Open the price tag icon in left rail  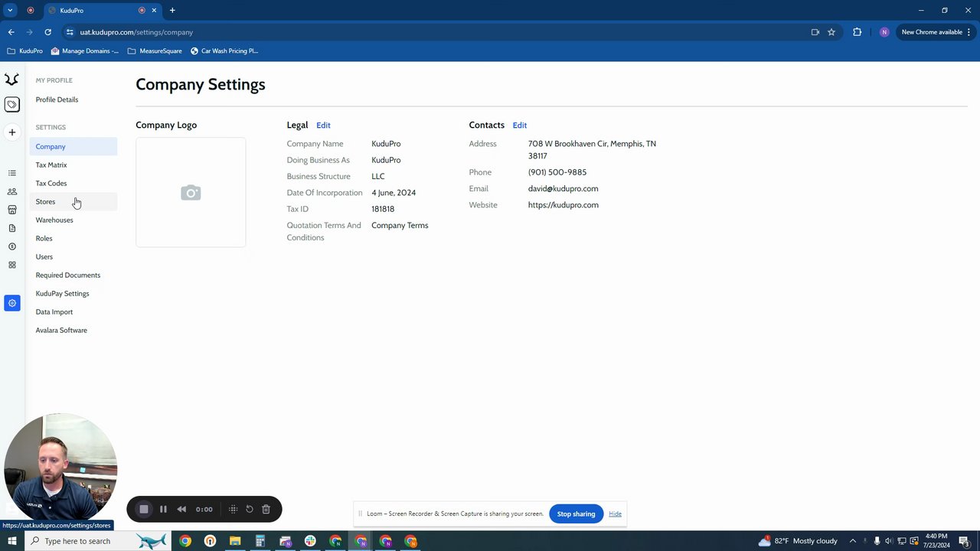(x=11, y=104)
